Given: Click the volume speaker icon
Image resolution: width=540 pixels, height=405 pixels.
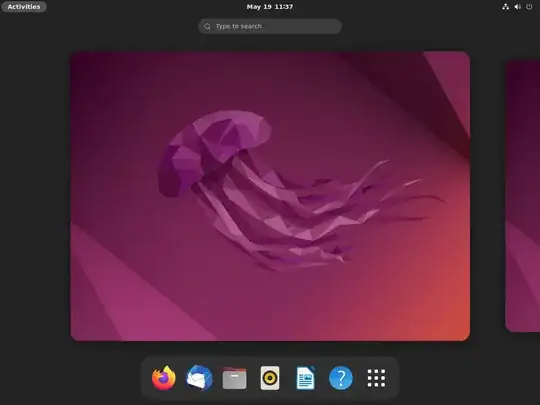Looking at the screenshot, I should click(518, 7).
